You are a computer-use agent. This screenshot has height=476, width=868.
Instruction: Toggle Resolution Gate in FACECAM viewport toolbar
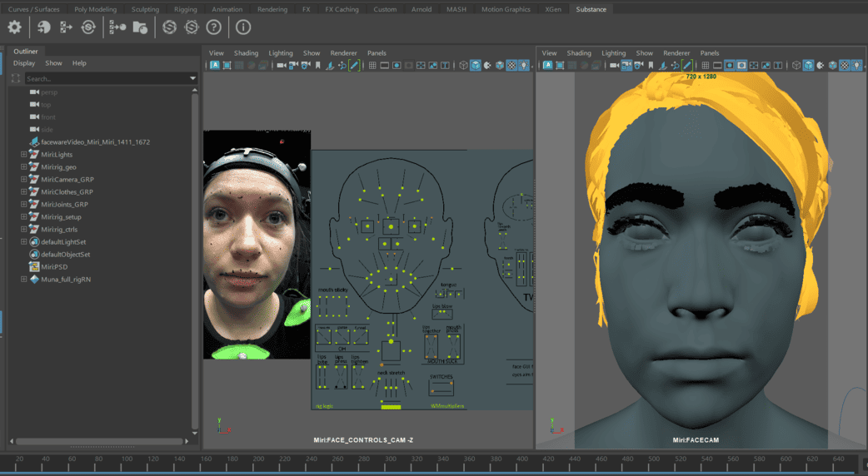coord(730,65)
